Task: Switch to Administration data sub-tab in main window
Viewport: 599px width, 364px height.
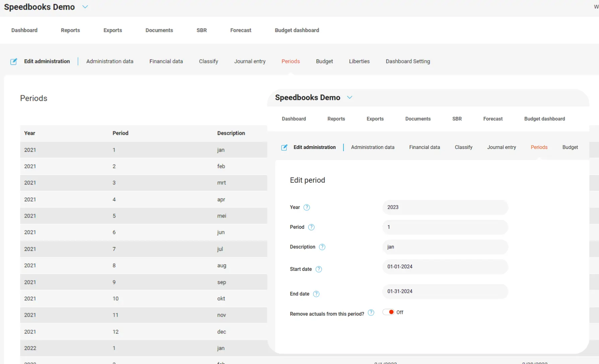Action: [x=110, y=61]
